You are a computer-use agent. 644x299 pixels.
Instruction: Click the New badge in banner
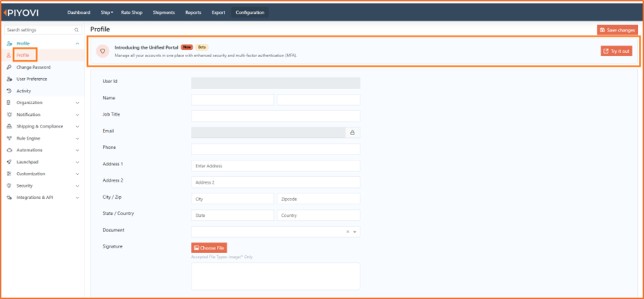click(187, 47)
